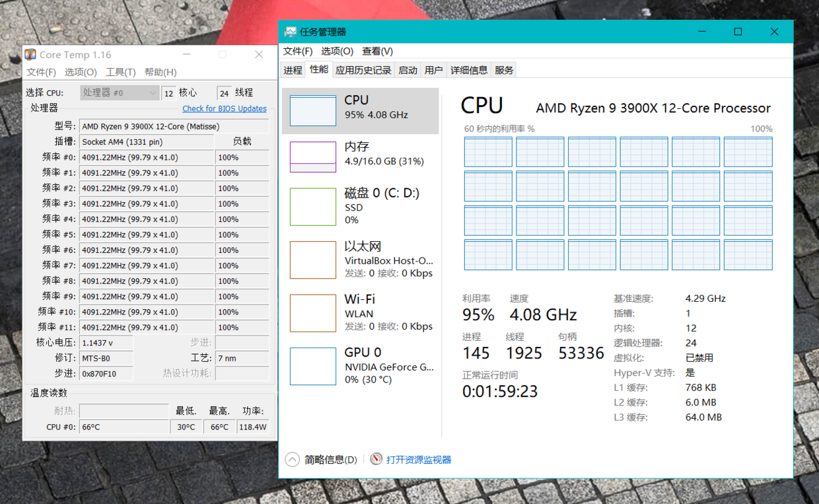
Task: Click L3 cache value 64.0 MB
Action: pyautogui.click(x=703, y=417)
